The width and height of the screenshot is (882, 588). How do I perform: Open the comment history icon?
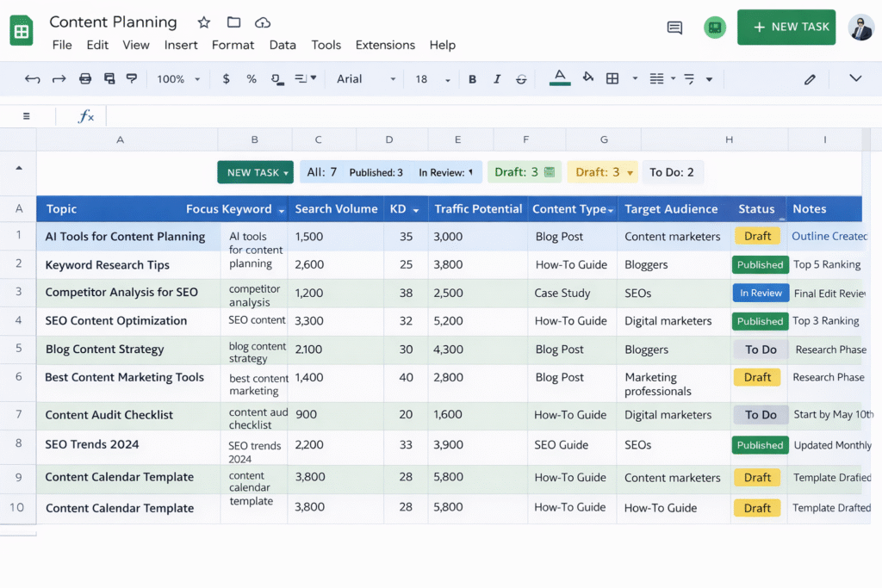pyautogui.click(x=674, y=28)
